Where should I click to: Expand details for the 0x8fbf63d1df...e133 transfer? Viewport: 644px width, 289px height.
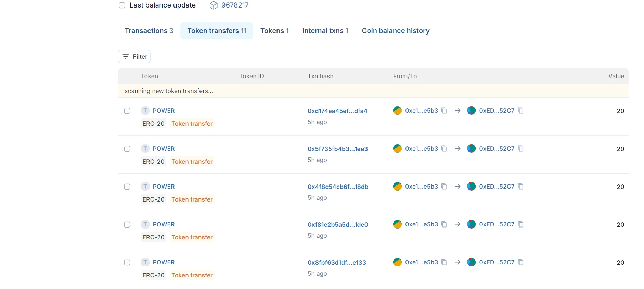(x=127, y=262)
